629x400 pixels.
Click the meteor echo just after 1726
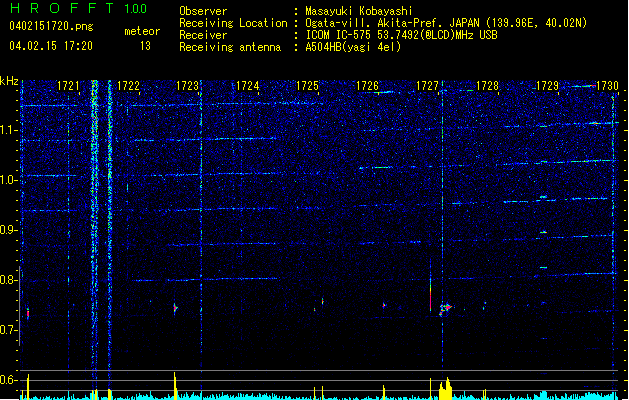point(384,305)
